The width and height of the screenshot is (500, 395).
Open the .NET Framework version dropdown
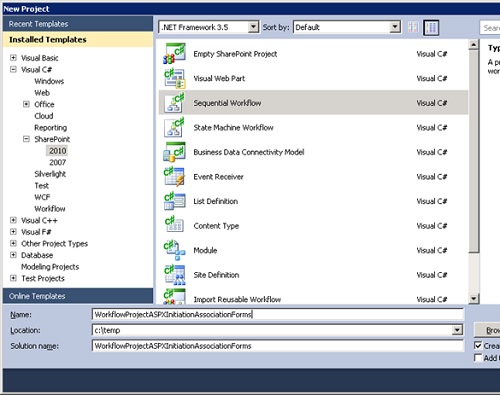[253, 27]
